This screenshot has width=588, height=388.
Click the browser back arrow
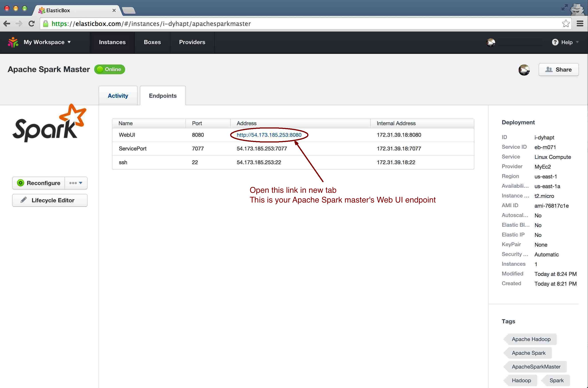(7, 23)
